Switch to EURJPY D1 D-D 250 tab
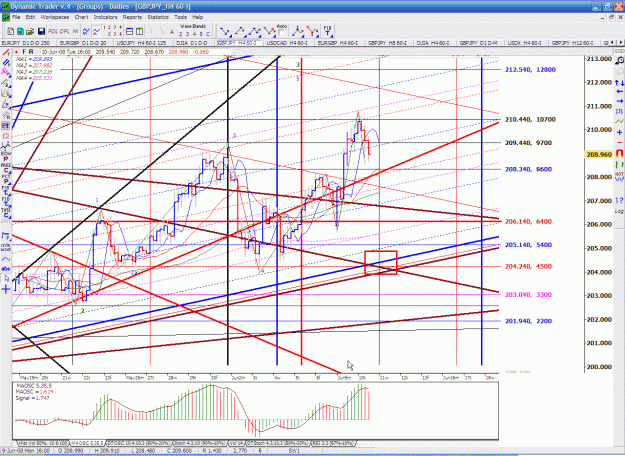 [x=26, y=43]
